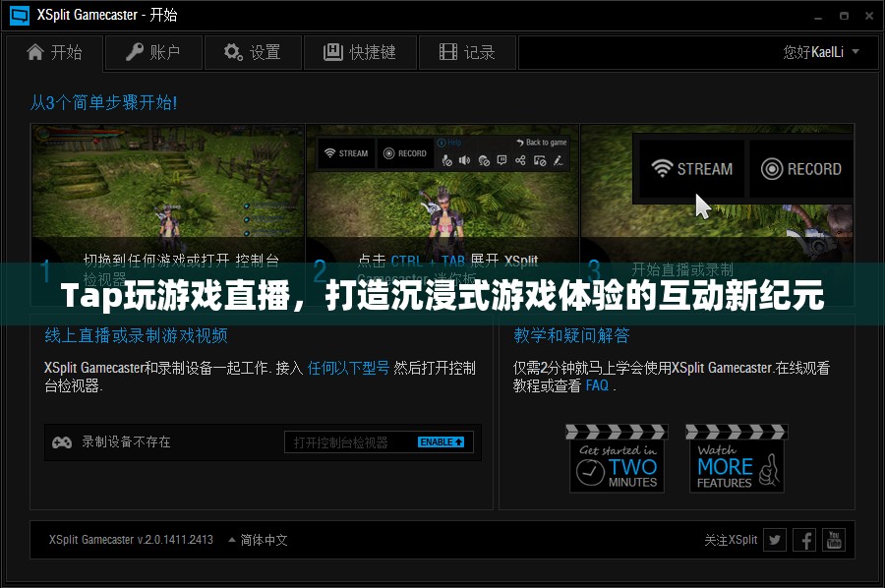The image size is (885, 588).
Task: Click the gamepad icon beside 录制设备不存在
Action: coord(62,442)
